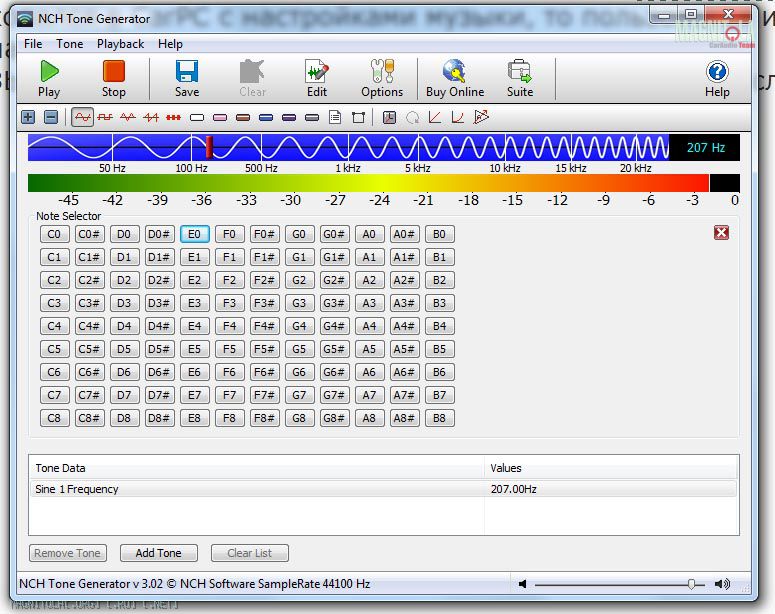Click the Remove Tone button
The height and width of the screenshot is (614, 775).
click(x=68, y=553)
